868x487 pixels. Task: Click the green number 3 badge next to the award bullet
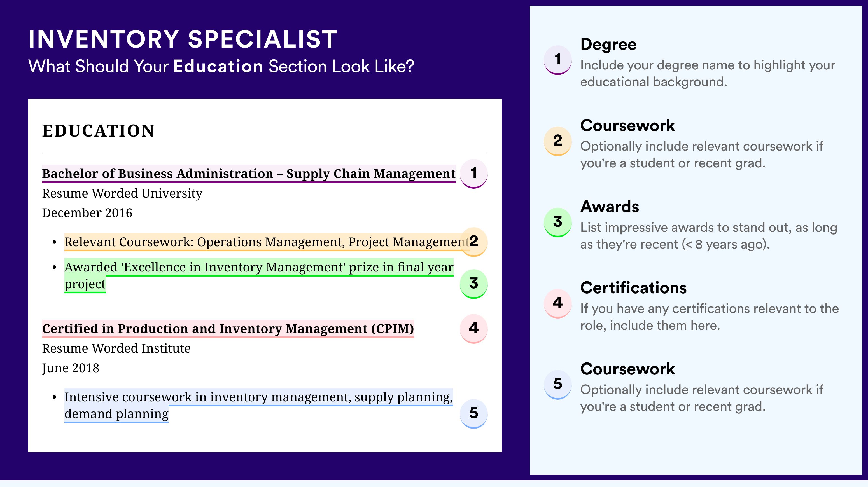(x=473, y=284)
